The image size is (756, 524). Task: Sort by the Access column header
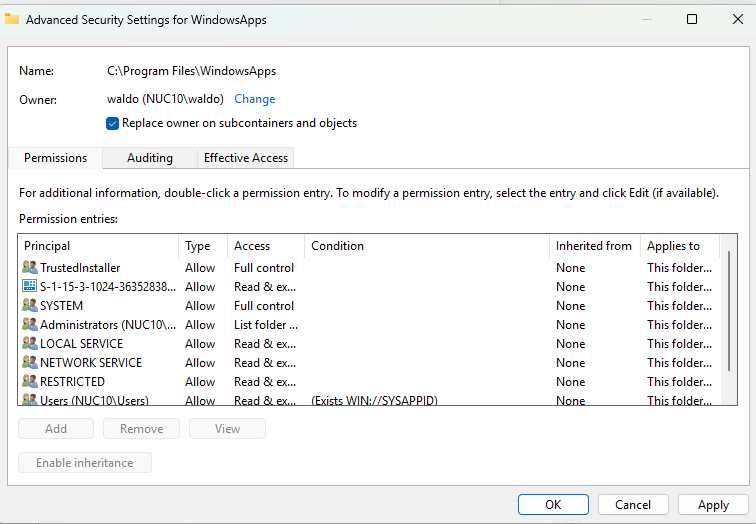click(x=266, y=246)
